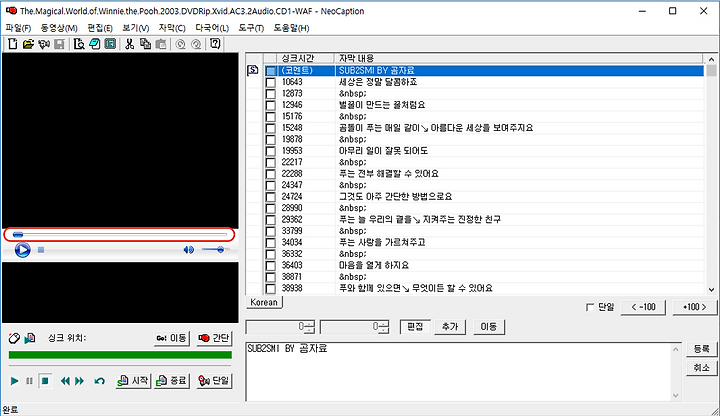Click the New file toolbar icon
Screen dimensions: 720x416
[13, 44]
